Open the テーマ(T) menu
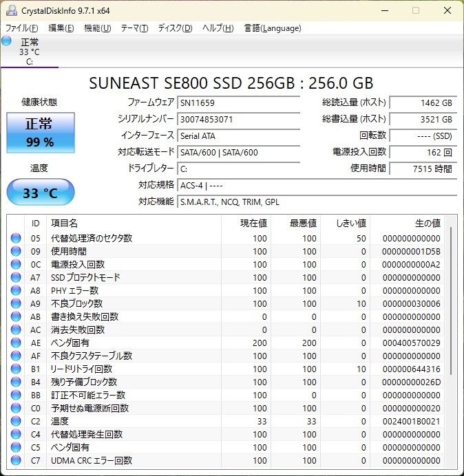 coord(134,28)
